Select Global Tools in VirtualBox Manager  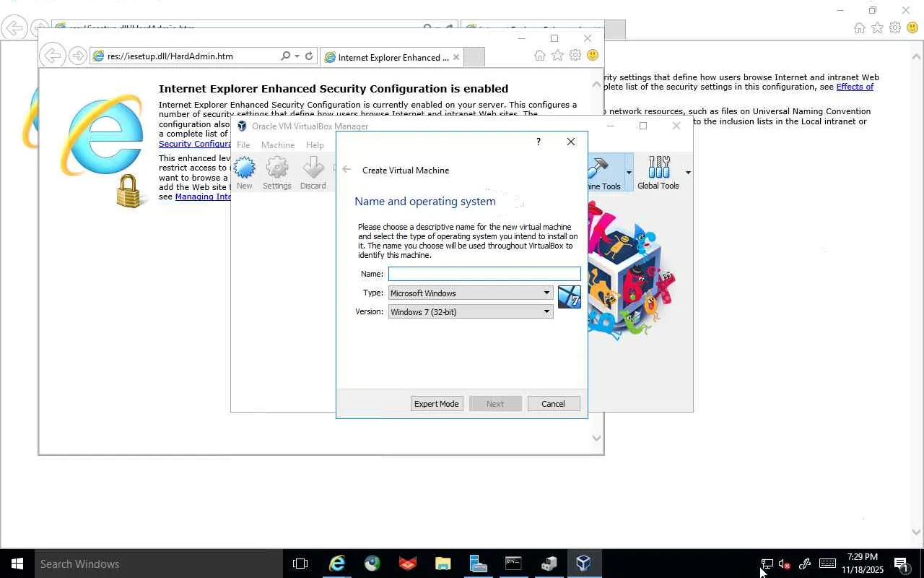(658, 173)
